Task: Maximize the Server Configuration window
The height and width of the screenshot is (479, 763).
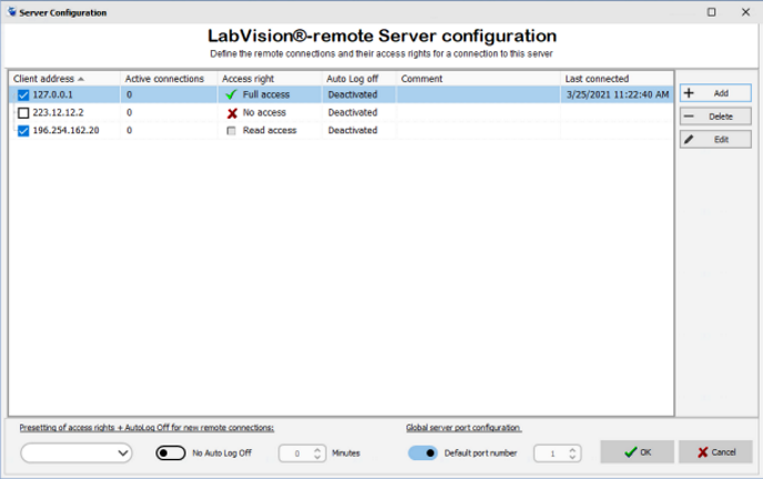Action: point(711,12)
